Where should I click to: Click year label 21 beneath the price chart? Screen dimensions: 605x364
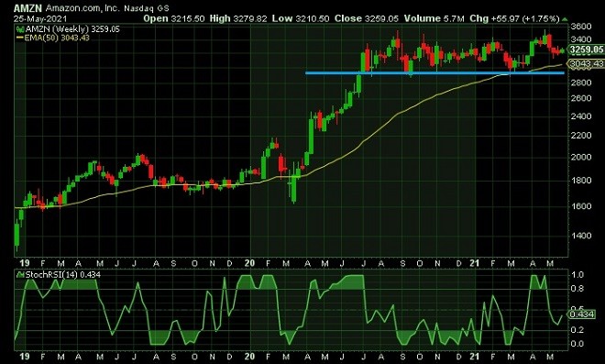[x=475, y=263]
